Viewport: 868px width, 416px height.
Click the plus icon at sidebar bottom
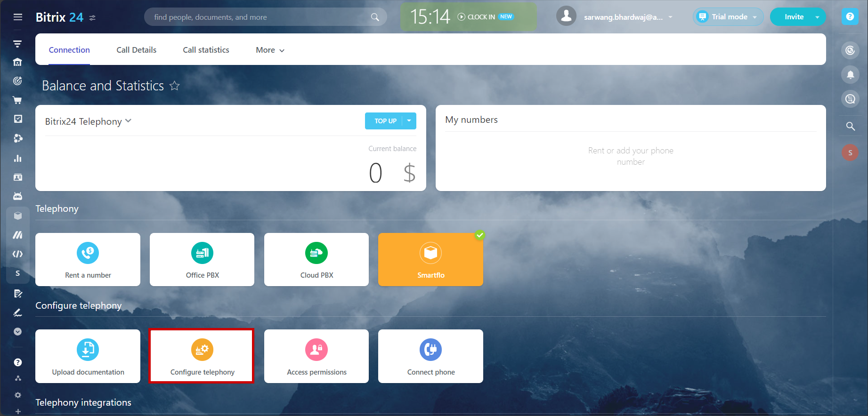coord(17,412)
